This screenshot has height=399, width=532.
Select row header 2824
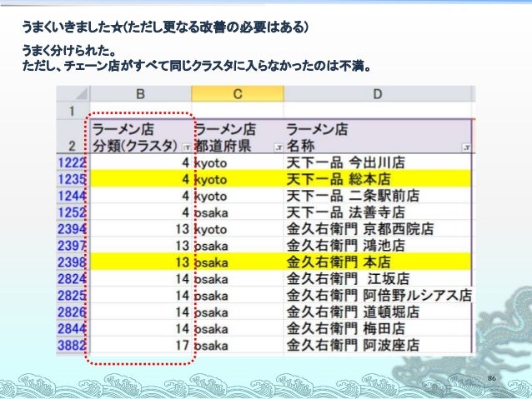click(x=72, y=279)
